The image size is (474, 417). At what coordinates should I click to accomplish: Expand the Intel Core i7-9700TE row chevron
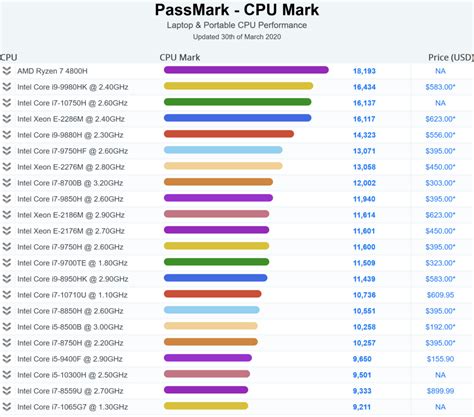pyautogui.click(x=7, y=263)
